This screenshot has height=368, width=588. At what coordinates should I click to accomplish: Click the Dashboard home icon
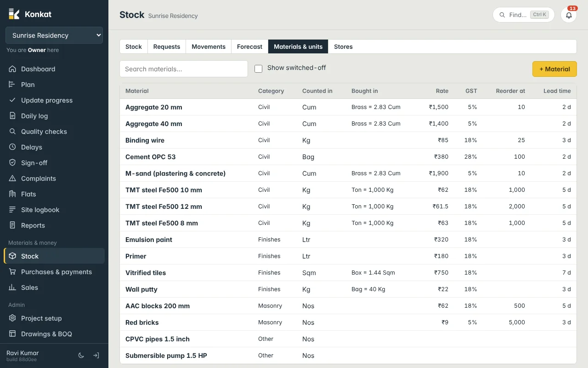pyautogui.click(x=12, y=69)
